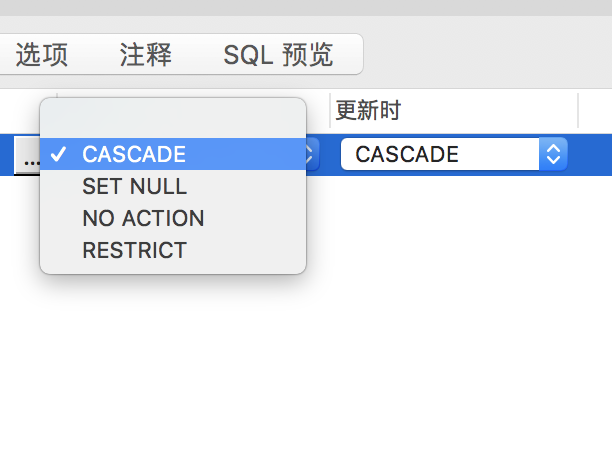
Task: Click the checkmark beside CASCADE
Action: pos(59,154)
